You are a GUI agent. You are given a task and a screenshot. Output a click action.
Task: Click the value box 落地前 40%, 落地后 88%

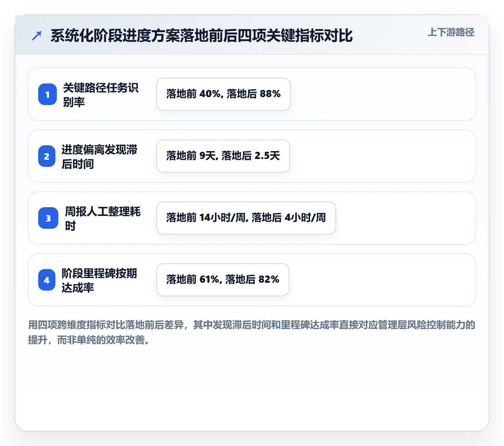point(224,94)
